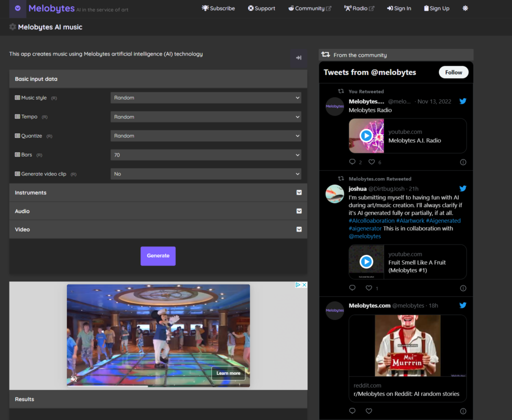Click Learn more on the advertisement
The height and width of the screenshot is (420, 512).
pyautogui.click(x=228, y=373)
